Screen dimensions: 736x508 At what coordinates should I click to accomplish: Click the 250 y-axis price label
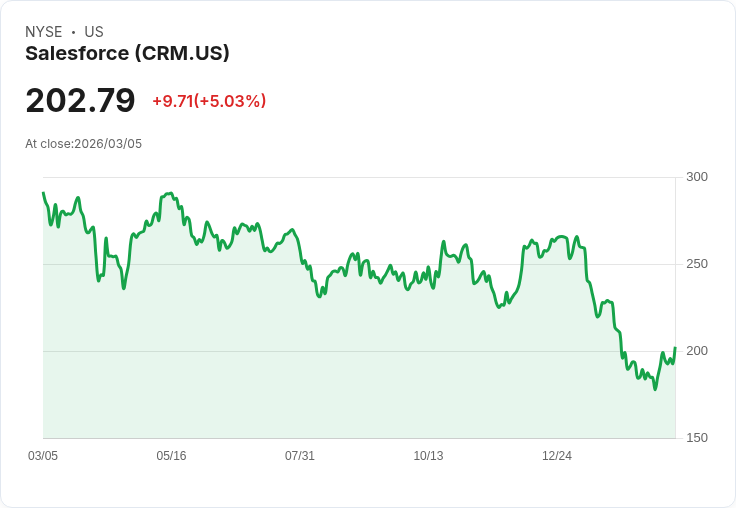tap(697, 264)
